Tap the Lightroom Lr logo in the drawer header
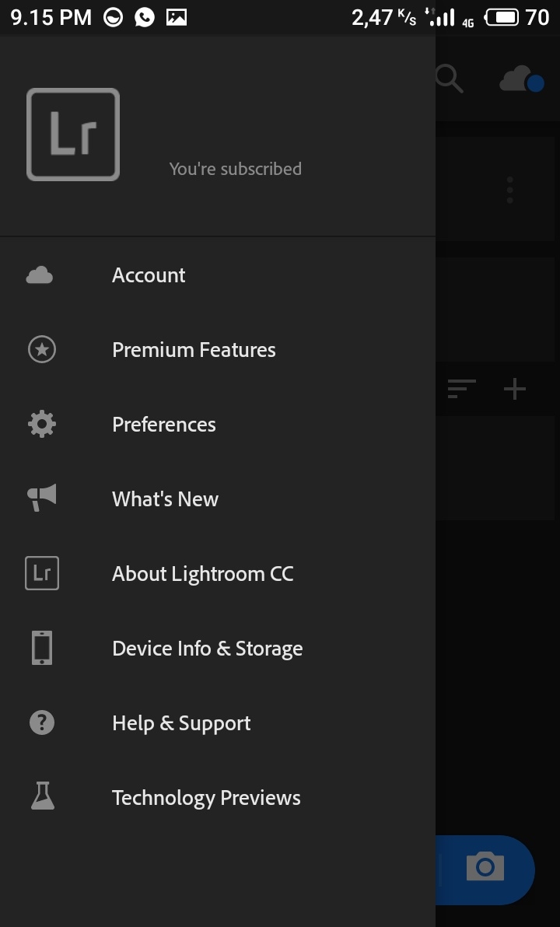The width and height of the screenshot is (560, 927). 73,135
